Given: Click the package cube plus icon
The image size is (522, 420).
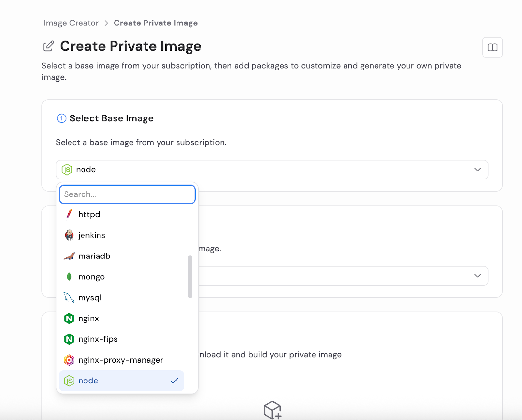Looking at the screenshot, I should pos(272,410).
